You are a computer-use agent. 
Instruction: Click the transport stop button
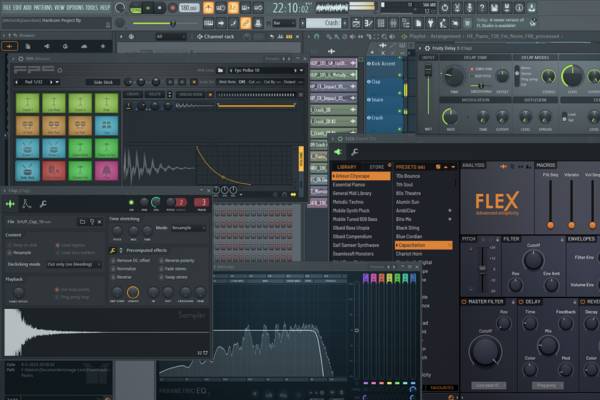click(x=160, y=8)
